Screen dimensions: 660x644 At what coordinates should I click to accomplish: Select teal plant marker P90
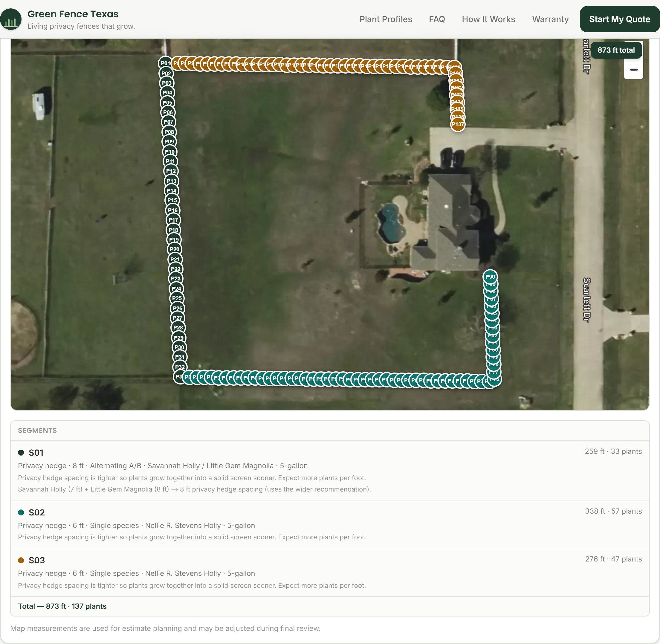490,277
